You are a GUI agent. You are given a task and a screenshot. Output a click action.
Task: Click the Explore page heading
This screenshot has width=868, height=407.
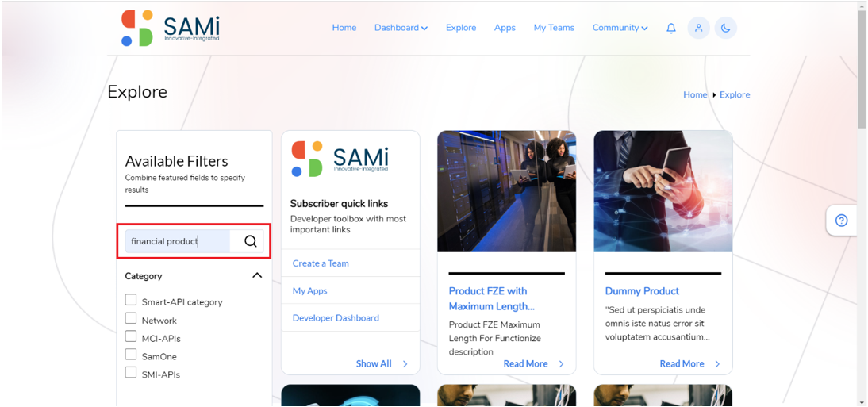137,92
